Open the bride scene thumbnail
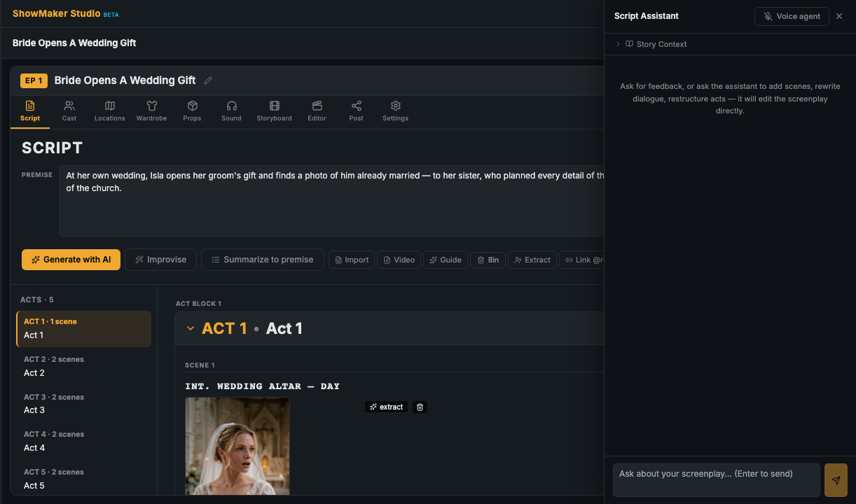 (237, 446)
